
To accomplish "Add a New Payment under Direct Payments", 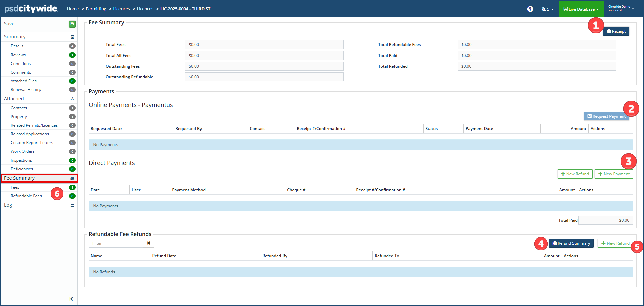I will (614, 174).
